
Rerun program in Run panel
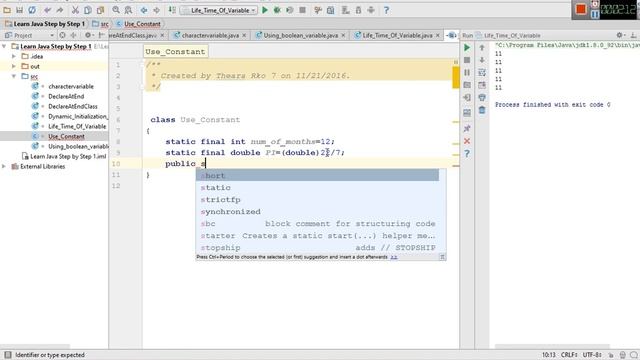click(467, 48)
